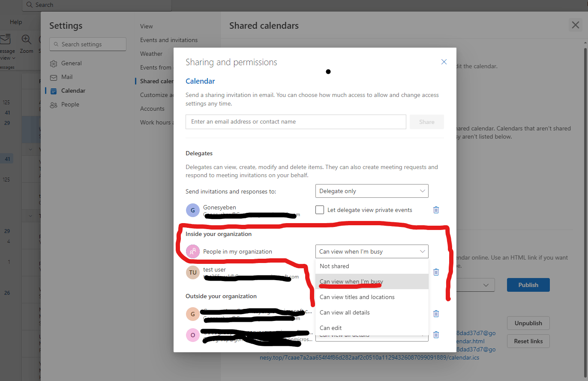Collapse the Can view when I'm busy combo box
Screen dimensions: 588x381
pos(372,251)
